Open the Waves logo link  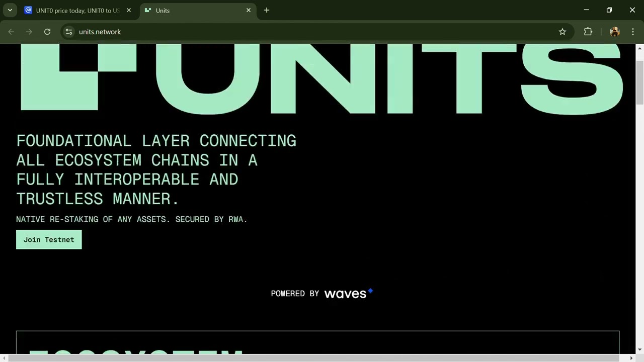point(348,293)
